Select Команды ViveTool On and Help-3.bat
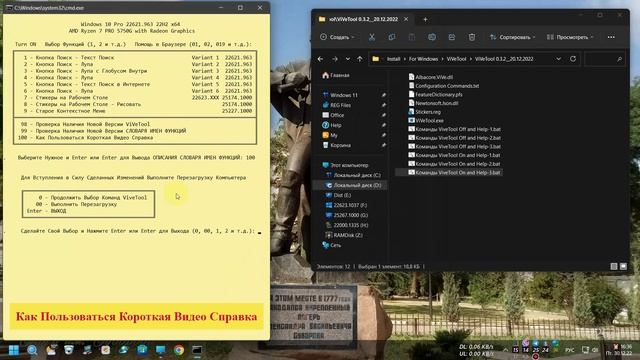The height and width of the screenshot is (360, 640). [x=454, y=173]
